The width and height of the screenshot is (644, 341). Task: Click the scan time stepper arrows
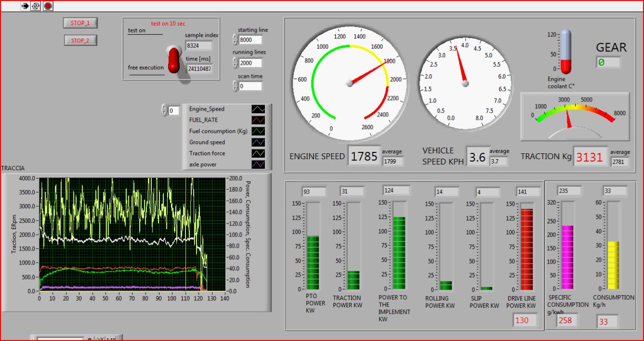coord(235,86)
